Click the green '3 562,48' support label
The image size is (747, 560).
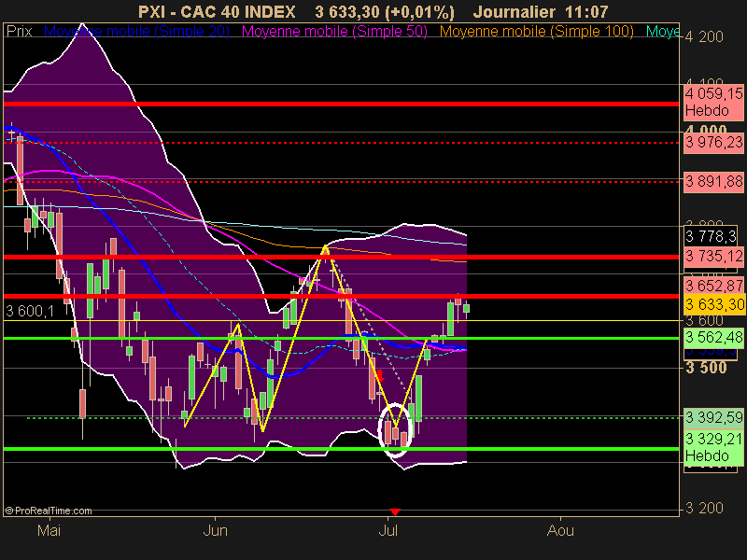(713, 338)
